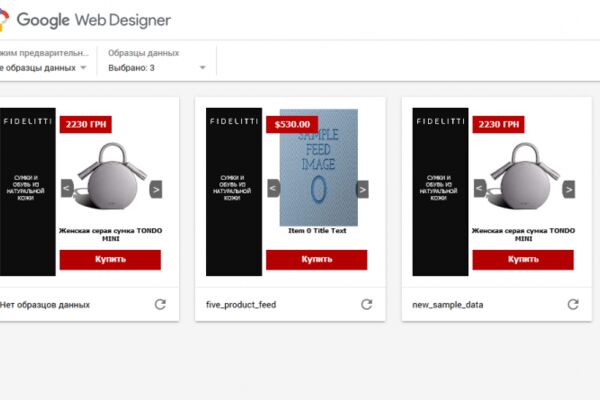Click product title in 'Нет образцов данных' ad
600x400 pixels.
pyautogui.click(x=110, y=234)
